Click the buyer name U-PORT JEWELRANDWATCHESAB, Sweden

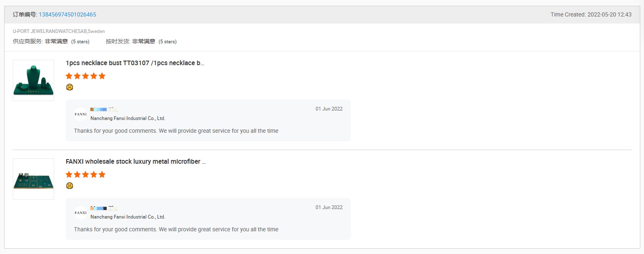point(59,31)
